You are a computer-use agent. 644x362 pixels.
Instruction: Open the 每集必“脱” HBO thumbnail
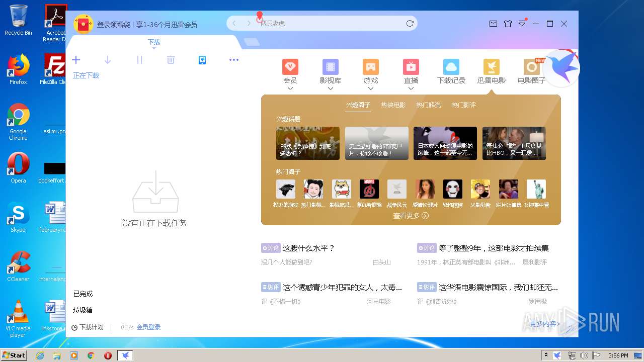pyautogui.click(x=514, y=143)
